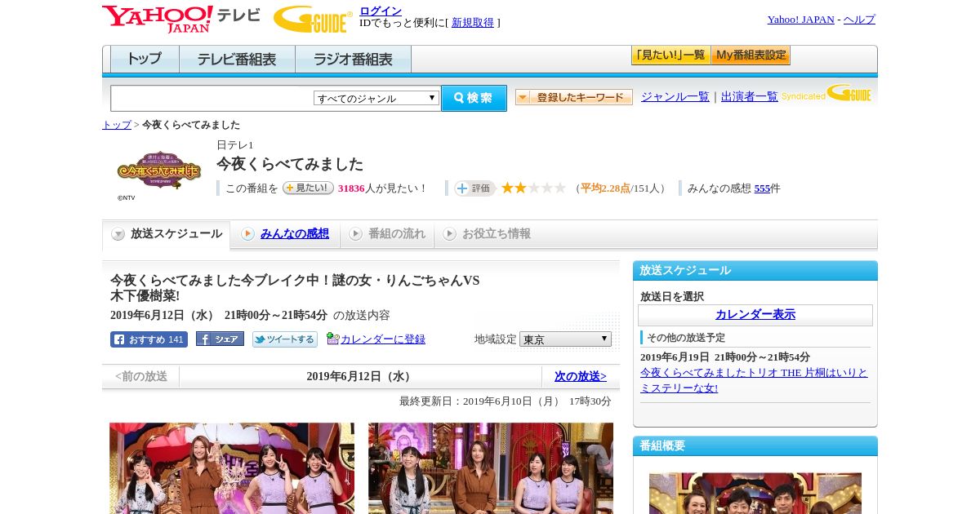Open the Yahoo! JAPAN link
The height and width of the screenshot is (514, 980).
(x=800, y=19)
